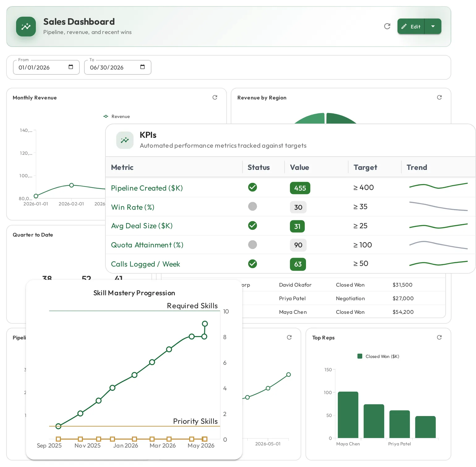The width and height of the screenshot is (476, 467).
Task: Sort by the Value column header
Action: coord(300,167)
